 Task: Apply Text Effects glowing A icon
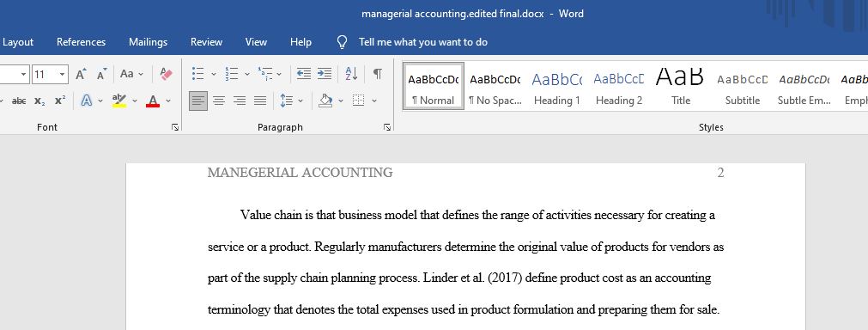click(x=87, y=101)
